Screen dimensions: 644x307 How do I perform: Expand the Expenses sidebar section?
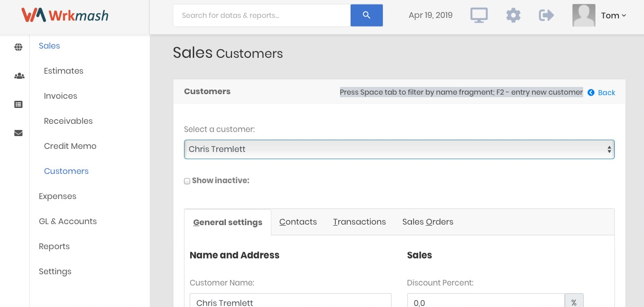click(57, 196)
